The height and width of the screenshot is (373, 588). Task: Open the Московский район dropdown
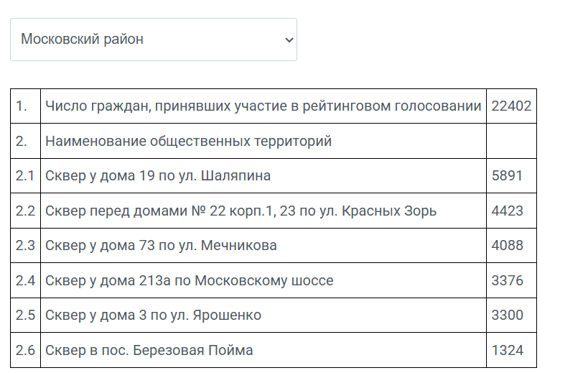pos(154,40)
